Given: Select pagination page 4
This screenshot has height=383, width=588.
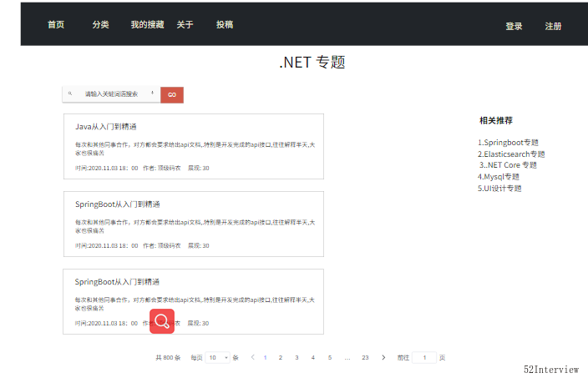Looking at the screenshot, I should coord(313,357).
